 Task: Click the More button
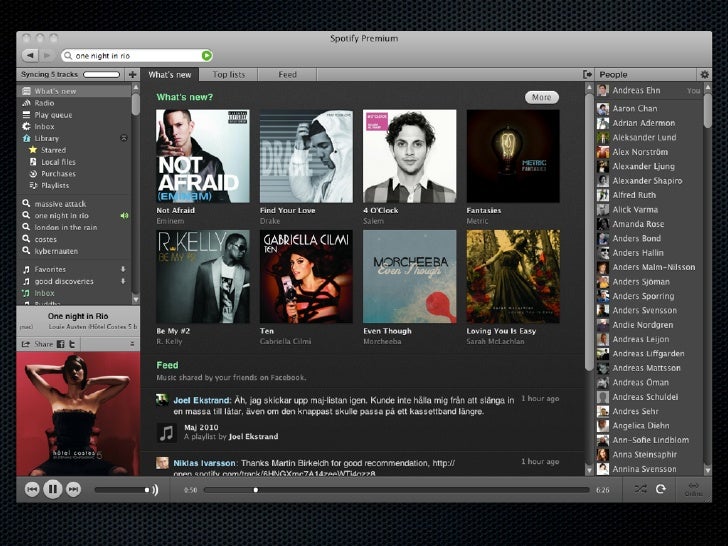pos(542,97)
